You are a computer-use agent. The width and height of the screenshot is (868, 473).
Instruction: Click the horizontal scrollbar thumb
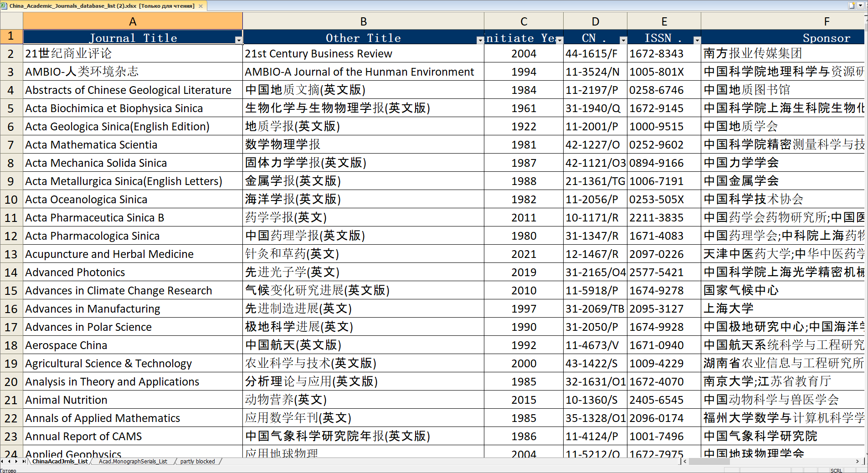click(x=709, y=462)
